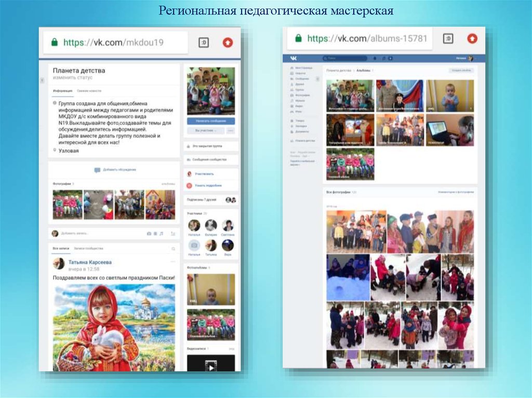Switch to the "Свежие новости" tab
This screenshot has width=532, height=398.
(89, 91)
